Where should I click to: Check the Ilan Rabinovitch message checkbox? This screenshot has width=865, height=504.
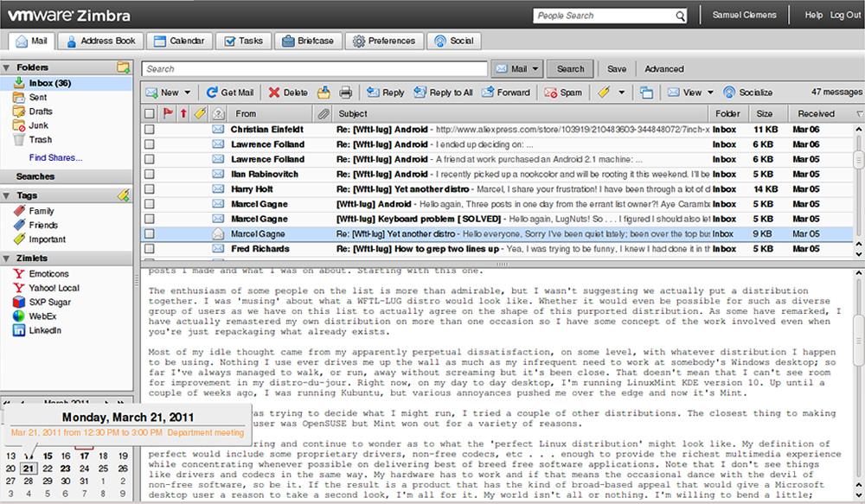click(x=150, y=175)
